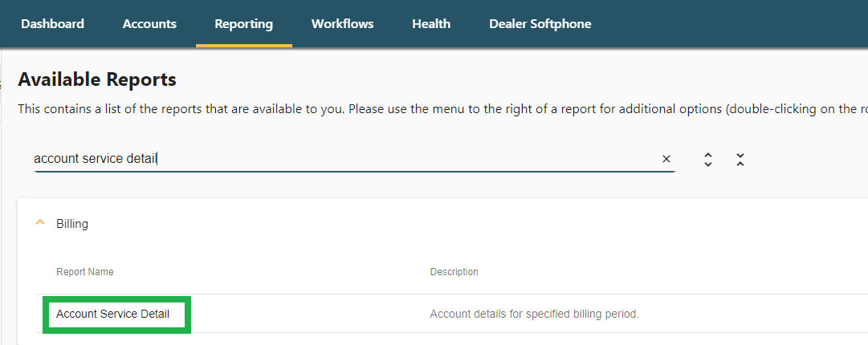Click the Available Reports heading
Screen dimensions: 868x345
(x=96, y=79)
